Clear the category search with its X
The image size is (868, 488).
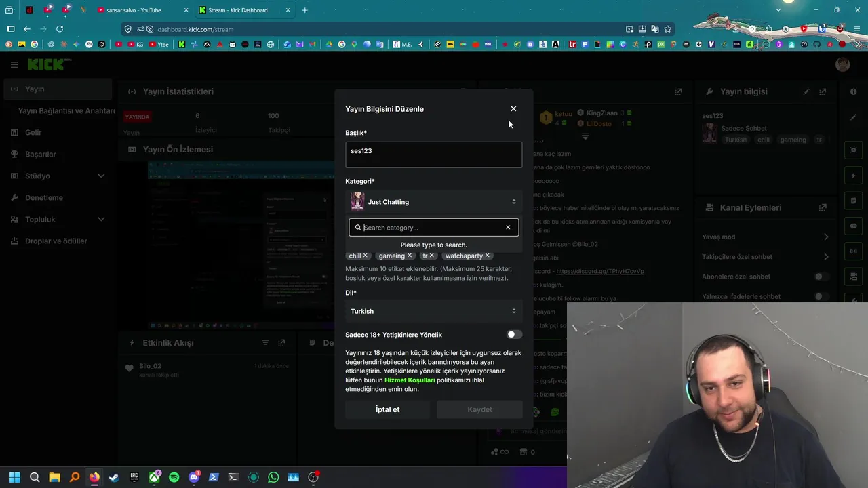tap(508, 228)
